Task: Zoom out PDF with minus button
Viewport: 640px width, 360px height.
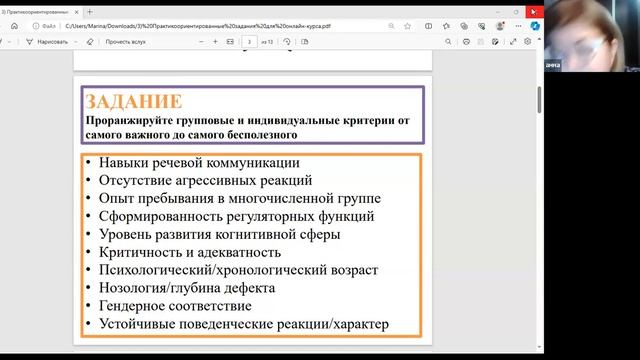Action: point(201,42)
